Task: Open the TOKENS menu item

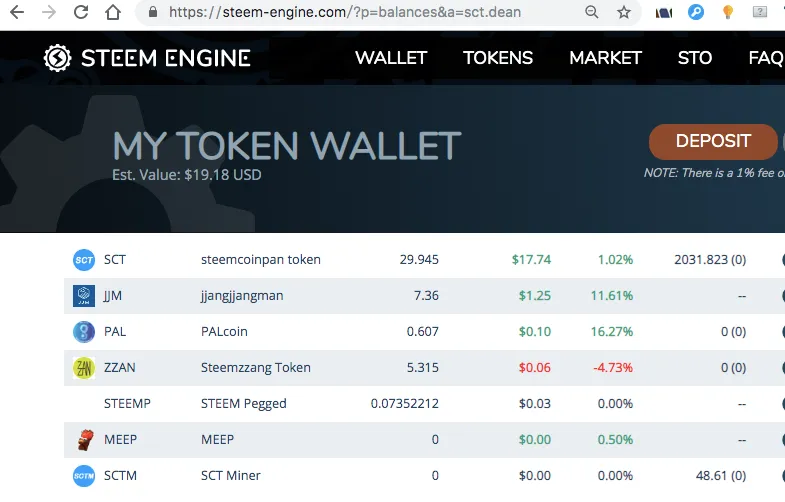Action: [498, 58]
